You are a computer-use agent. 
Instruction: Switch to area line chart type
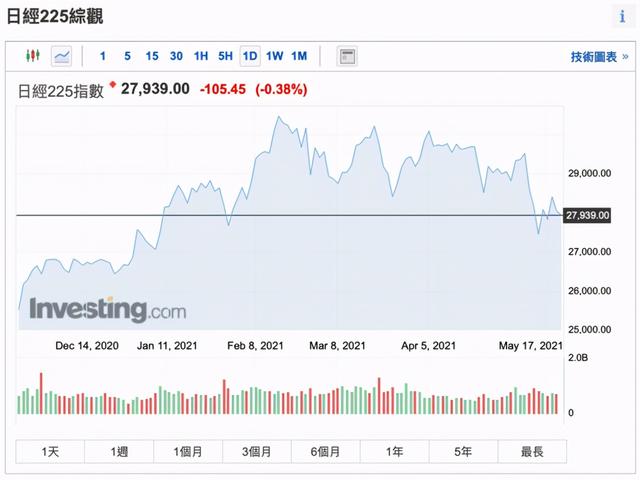(62, 56)
